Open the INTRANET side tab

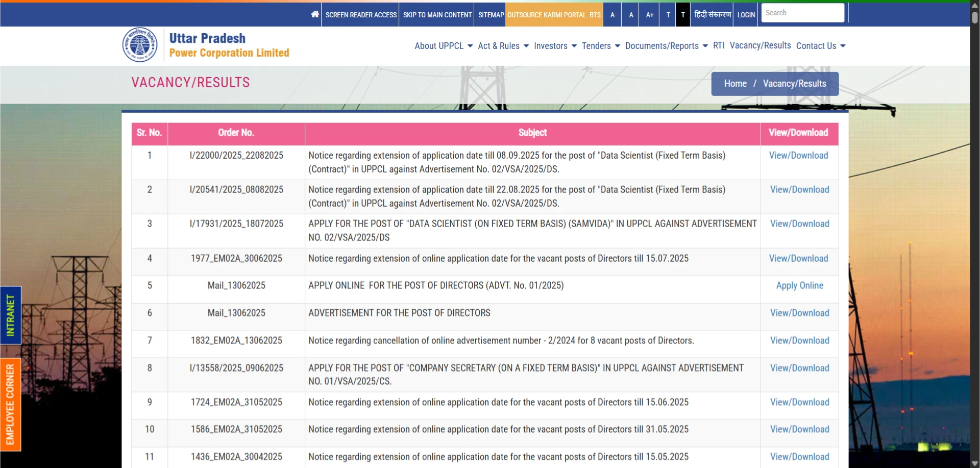coord(10,315)
